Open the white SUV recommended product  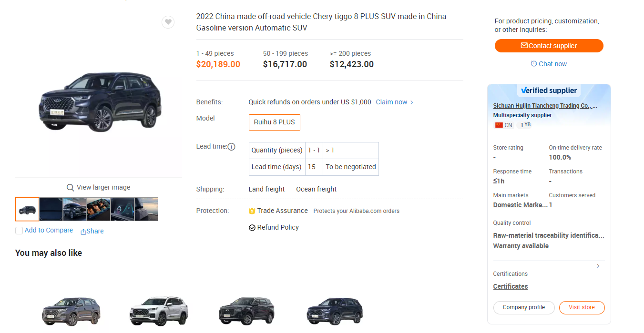[159, 310]
